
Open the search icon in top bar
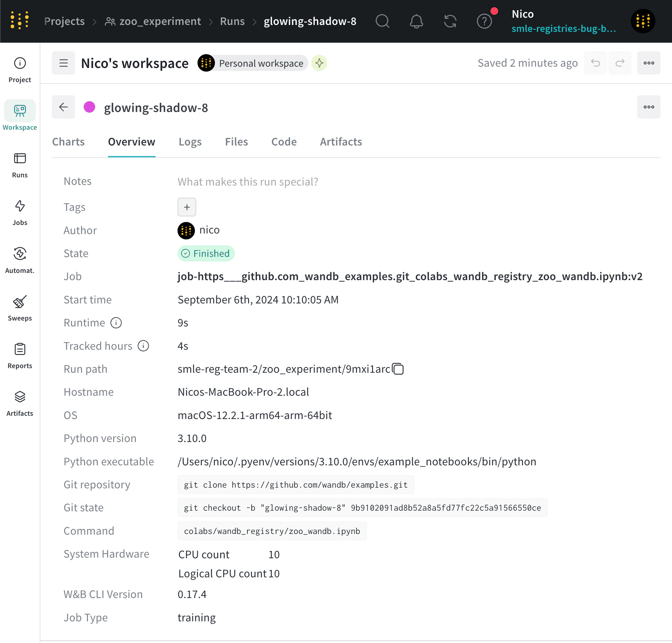click(x=382, y=21)
